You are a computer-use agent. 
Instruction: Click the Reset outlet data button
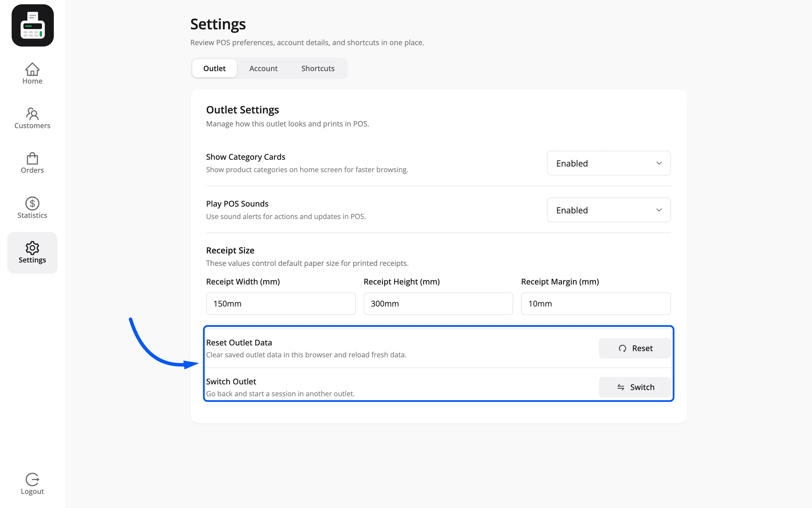635,349
